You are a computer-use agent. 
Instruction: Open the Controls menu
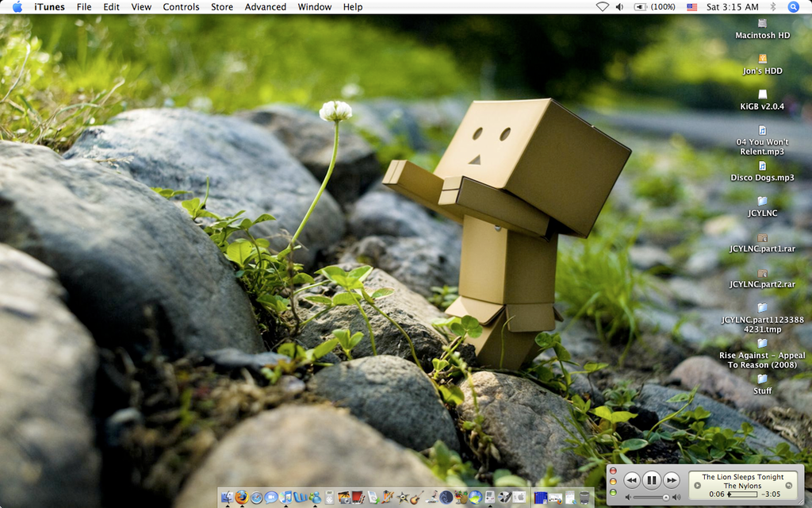pos(181,6)
